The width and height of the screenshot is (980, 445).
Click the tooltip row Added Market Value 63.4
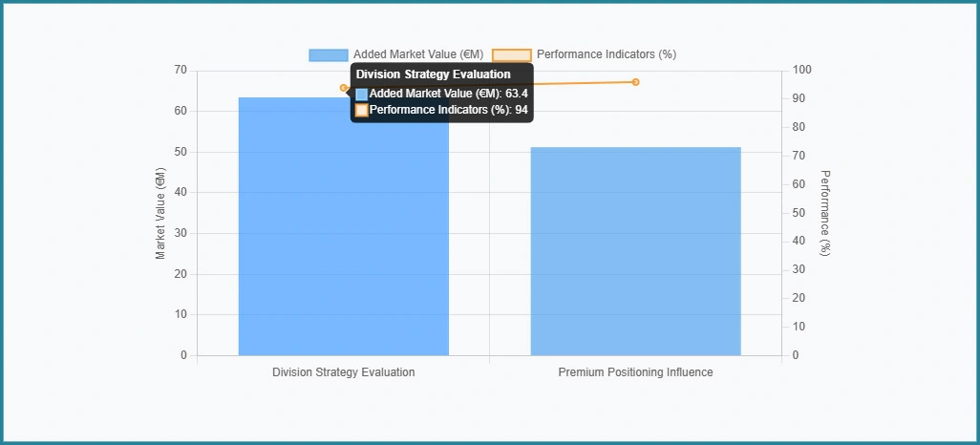coord(448,94)
